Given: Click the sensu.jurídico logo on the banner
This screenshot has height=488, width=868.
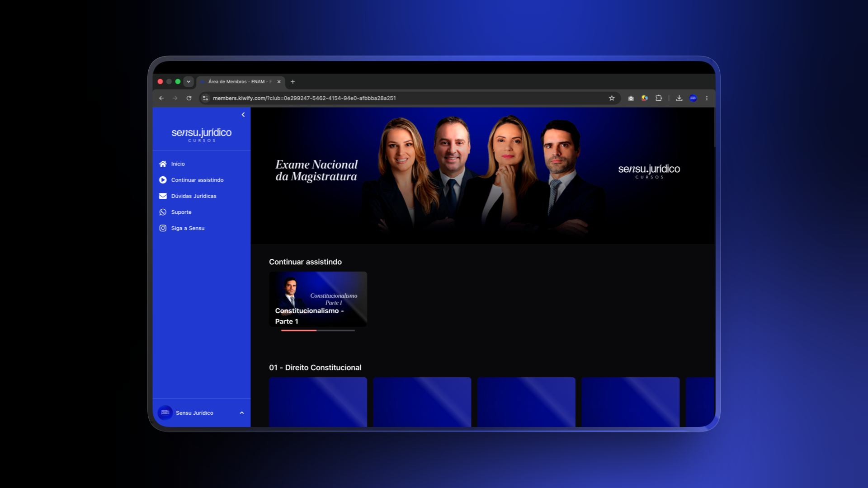Looking at the screenshot, I should pos(649,171).
